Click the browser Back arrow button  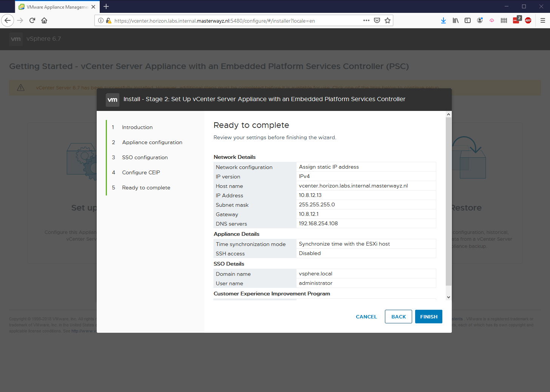(x=8, y=20)
